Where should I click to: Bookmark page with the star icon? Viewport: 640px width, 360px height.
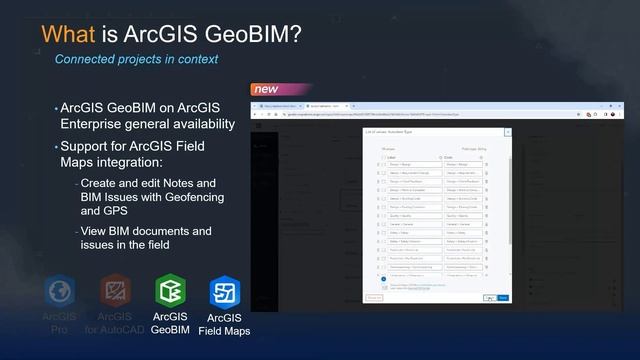tap(578, 115)
